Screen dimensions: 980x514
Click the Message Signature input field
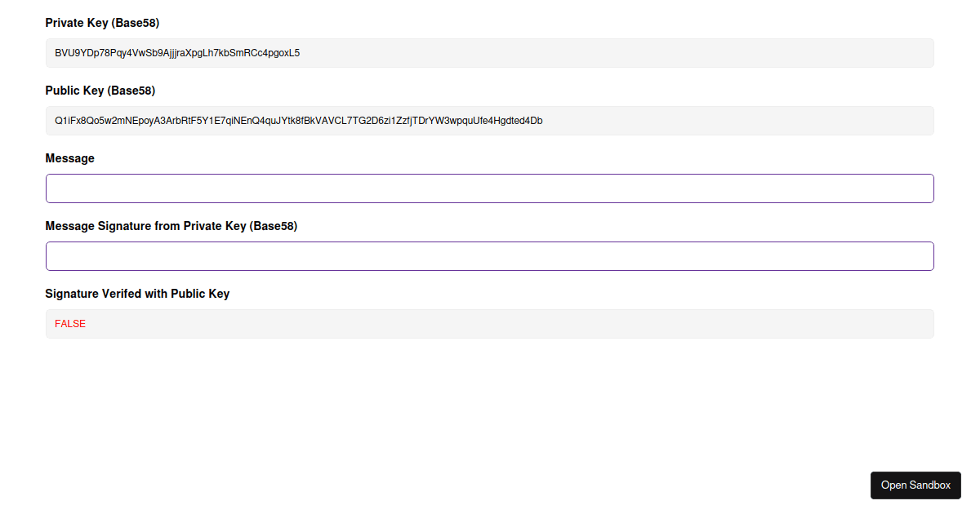tap(490, 256)
